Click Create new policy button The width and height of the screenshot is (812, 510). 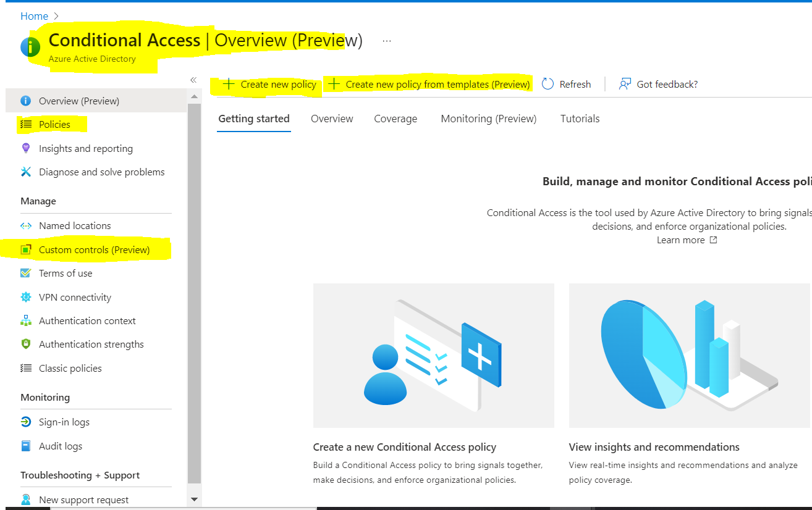pyautogui.click(x=269, y=84)
